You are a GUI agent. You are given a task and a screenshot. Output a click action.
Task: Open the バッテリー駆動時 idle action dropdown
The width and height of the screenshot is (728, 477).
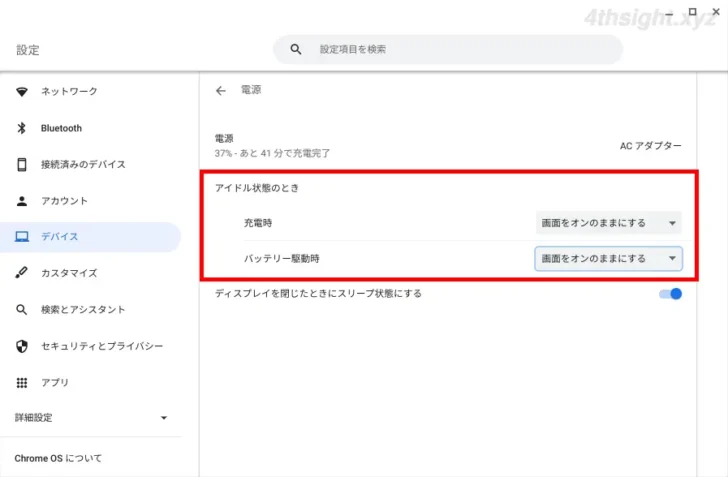coord(609,259)
